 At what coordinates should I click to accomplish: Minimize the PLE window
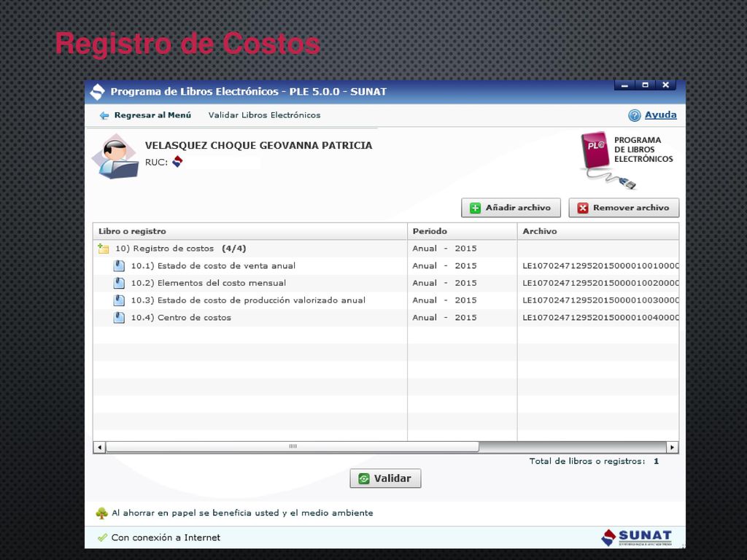click(x=624, y=85)
